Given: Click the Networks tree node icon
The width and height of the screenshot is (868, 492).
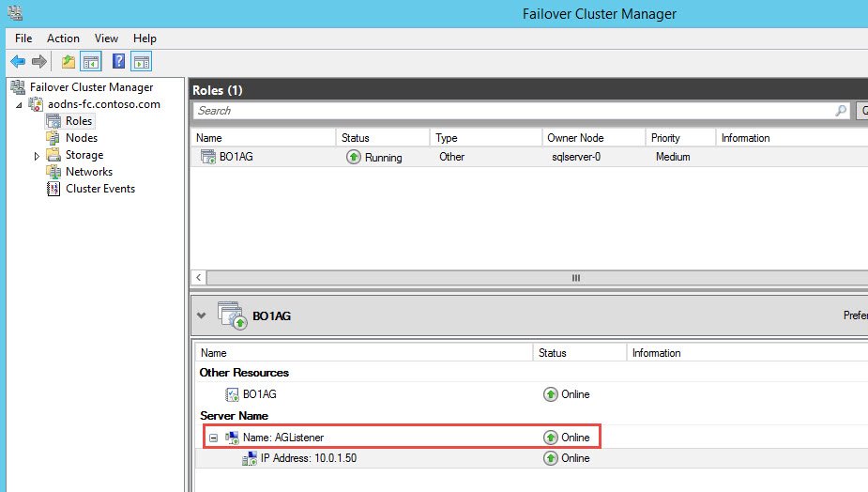Looking at the screenshot, I should pyautogui.click(x=53, y=172).
